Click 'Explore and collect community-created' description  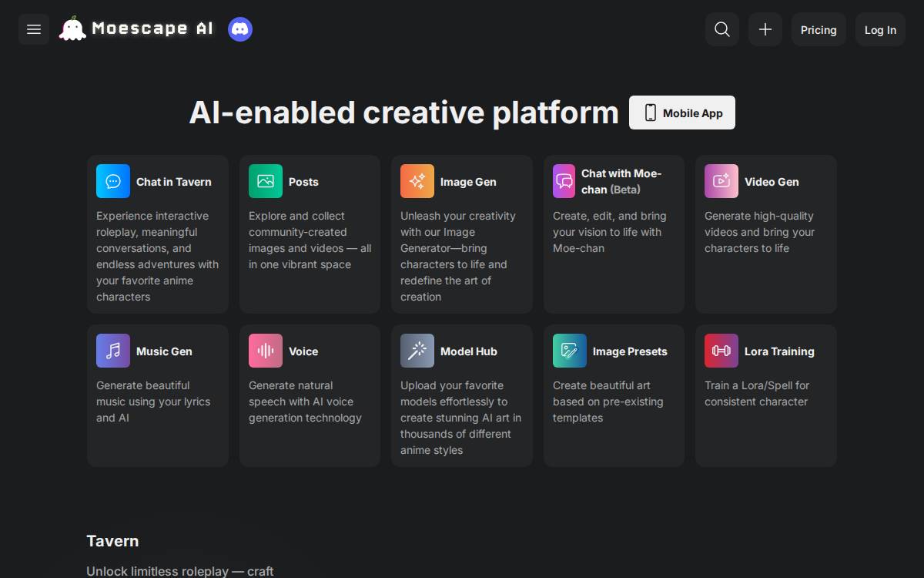pos(310,240)
